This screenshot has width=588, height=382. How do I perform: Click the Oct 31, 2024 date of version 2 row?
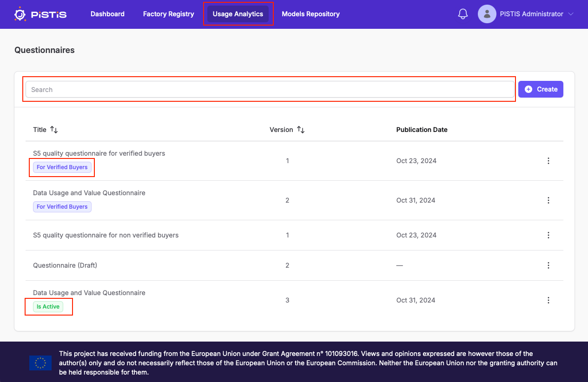416,200
